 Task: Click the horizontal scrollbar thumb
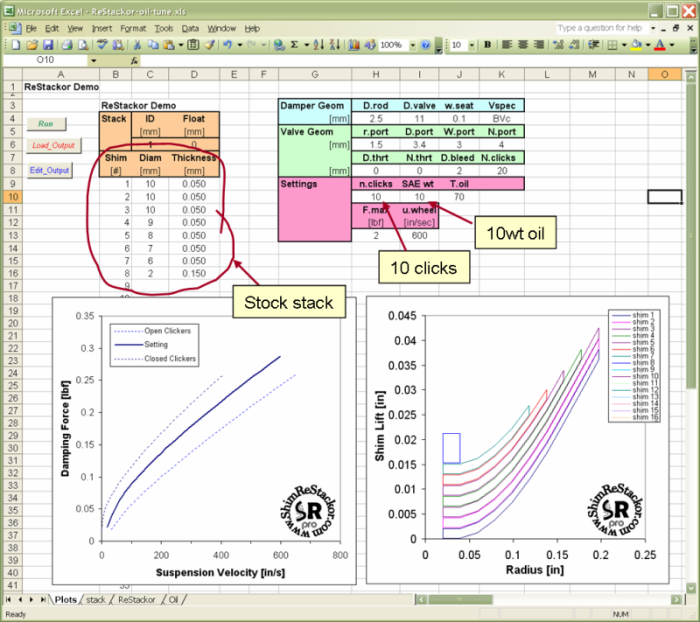click(460, 600)
